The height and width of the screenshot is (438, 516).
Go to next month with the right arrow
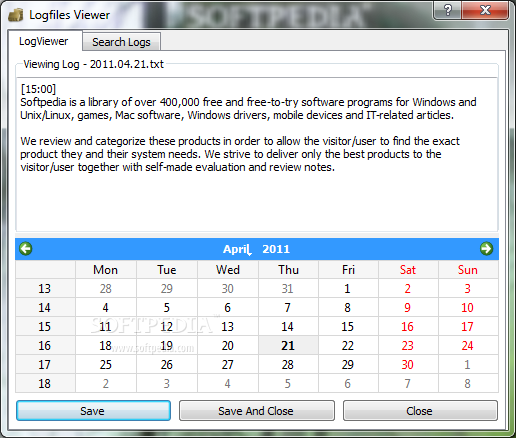coord(486,248)
